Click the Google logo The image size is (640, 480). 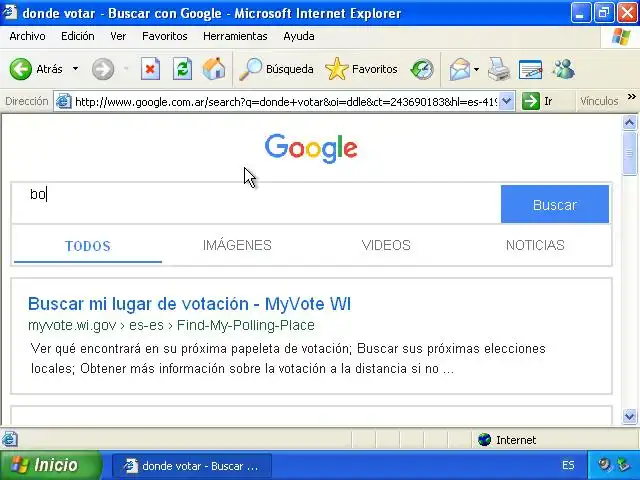[311, 148]
